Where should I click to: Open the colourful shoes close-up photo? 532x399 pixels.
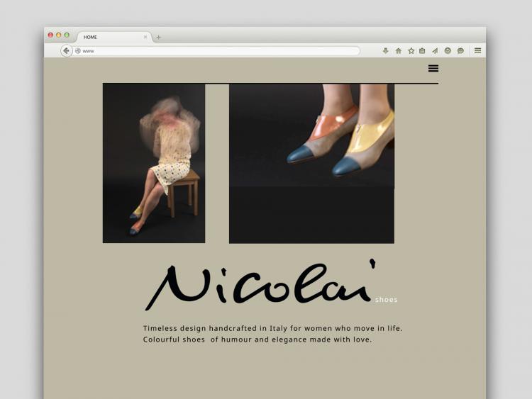coord(311,164)
